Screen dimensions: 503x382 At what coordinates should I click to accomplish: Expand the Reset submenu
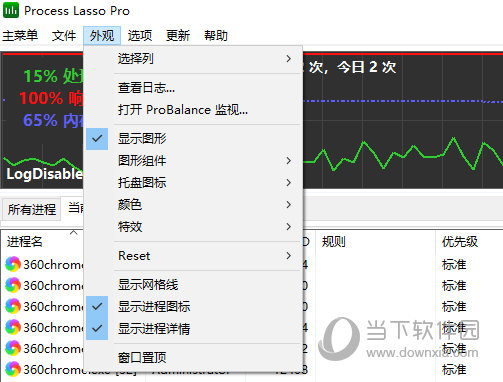(x=193, y=256)
